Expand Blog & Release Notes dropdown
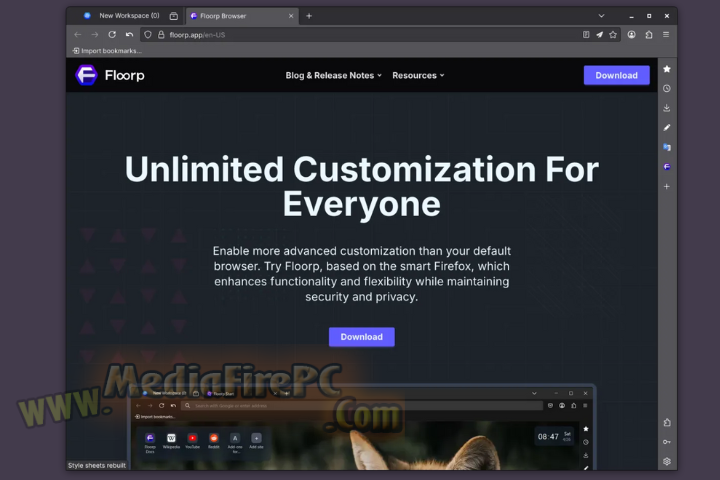The image size is (720, 480). (x=333, y=75)
